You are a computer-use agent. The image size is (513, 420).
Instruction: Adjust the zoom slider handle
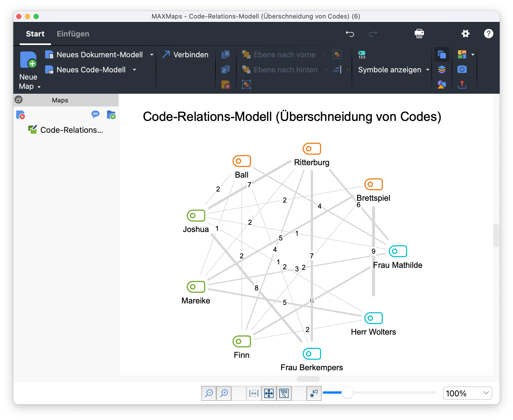coord(347,393)
